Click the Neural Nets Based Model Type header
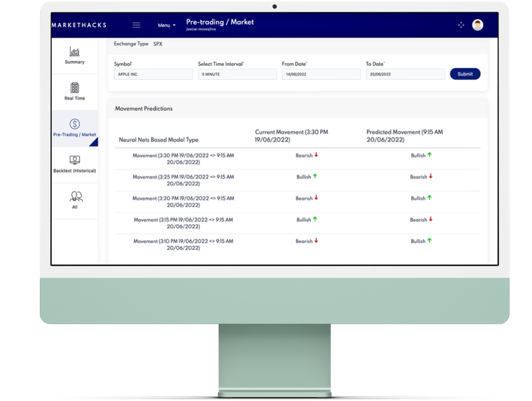The height and width of the screenshot is (401, 532). (x=159, y=140)
